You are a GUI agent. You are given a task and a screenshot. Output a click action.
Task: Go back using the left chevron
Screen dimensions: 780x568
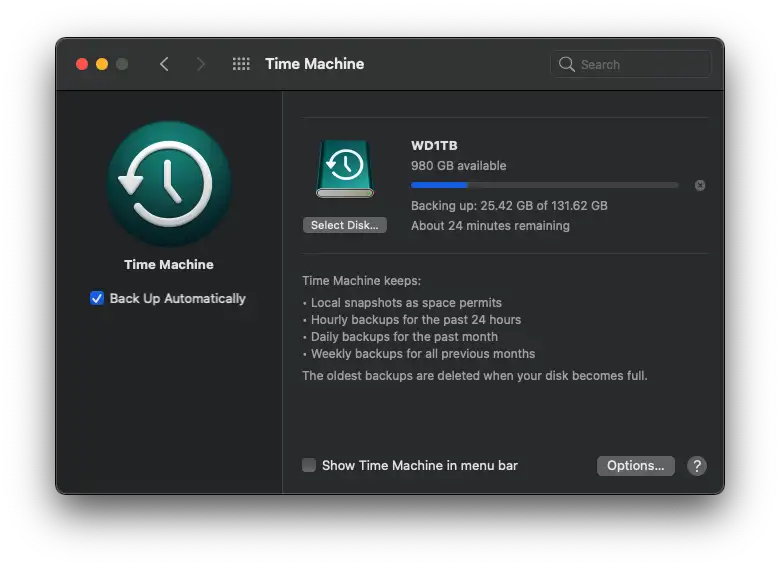coord(165,64)
